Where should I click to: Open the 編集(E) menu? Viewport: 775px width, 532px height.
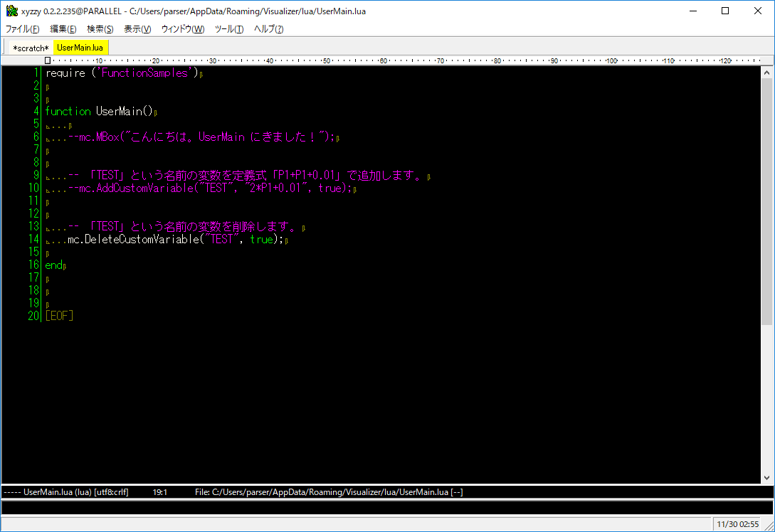[x=63, y=29]
